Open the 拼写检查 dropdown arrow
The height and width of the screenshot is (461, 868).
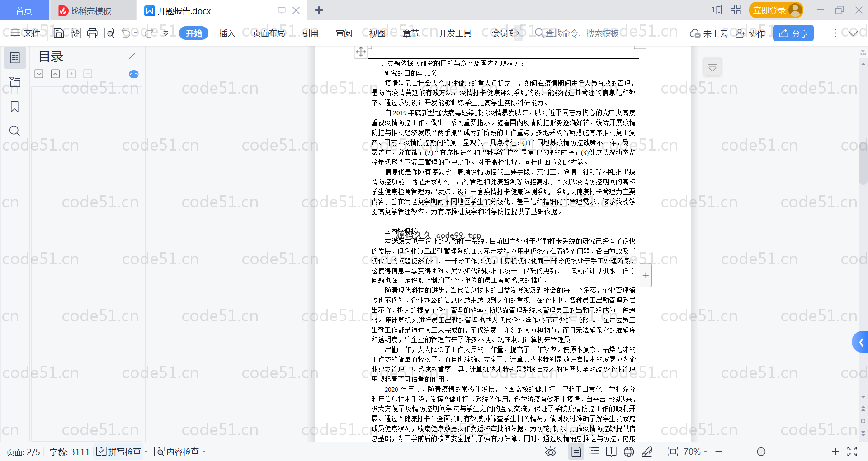pyautogui.click(x=146, y=452)
